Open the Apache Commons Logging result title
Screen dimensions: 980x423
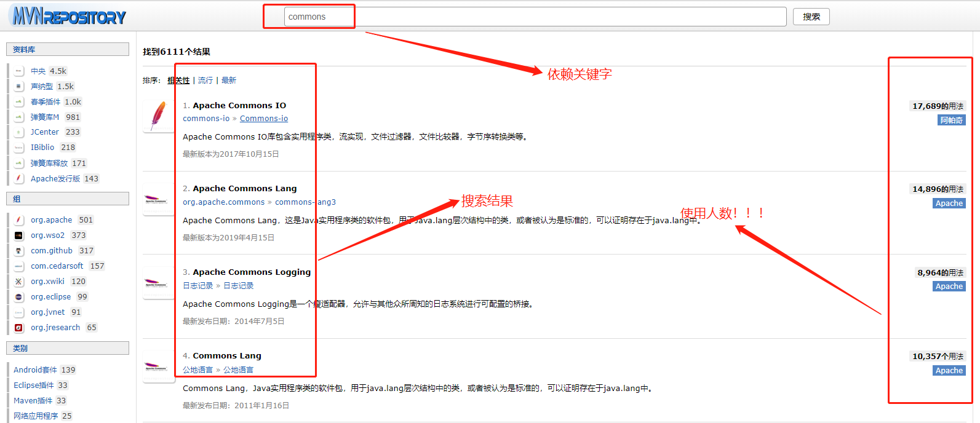[x=252, y=272]
